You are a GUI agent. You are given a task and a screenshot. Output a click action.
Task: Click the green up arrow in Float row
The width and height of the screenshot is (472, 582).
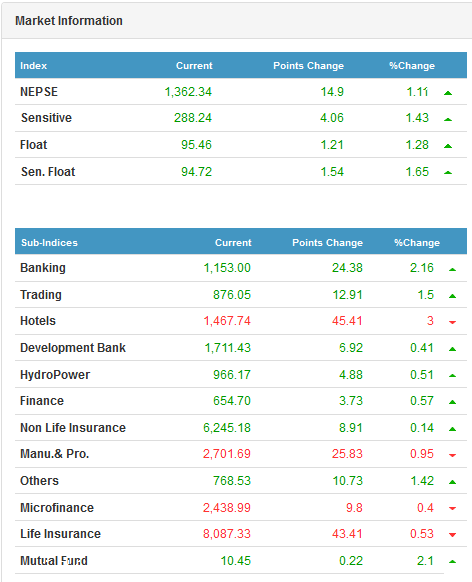click(448, 146)
